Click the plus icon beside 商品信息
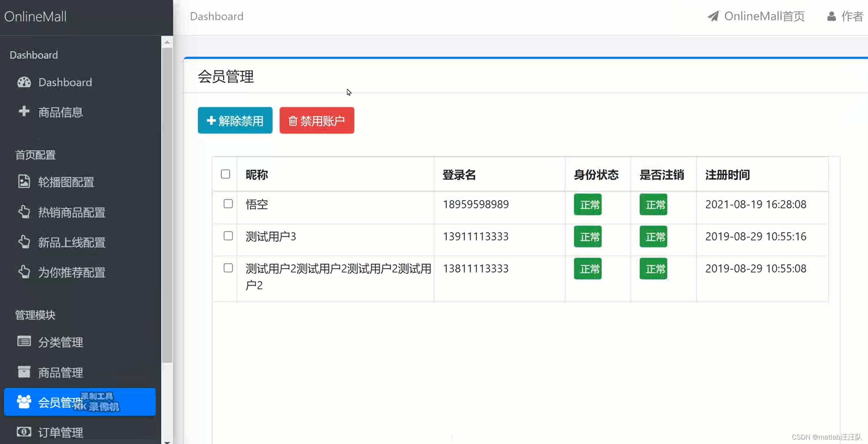The height and width of the screenshot is (444, 868). [x=24, y=111]
